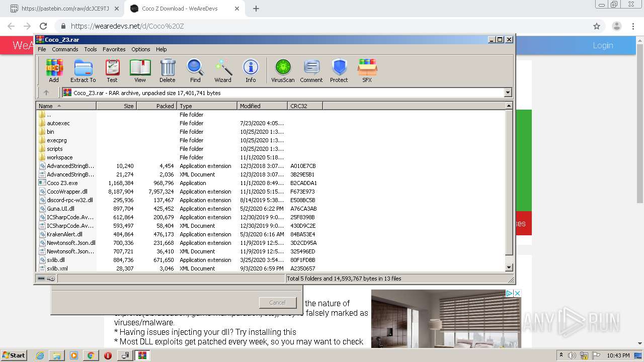Click the Add toolbar icon in WinRAR

point(54,70)
